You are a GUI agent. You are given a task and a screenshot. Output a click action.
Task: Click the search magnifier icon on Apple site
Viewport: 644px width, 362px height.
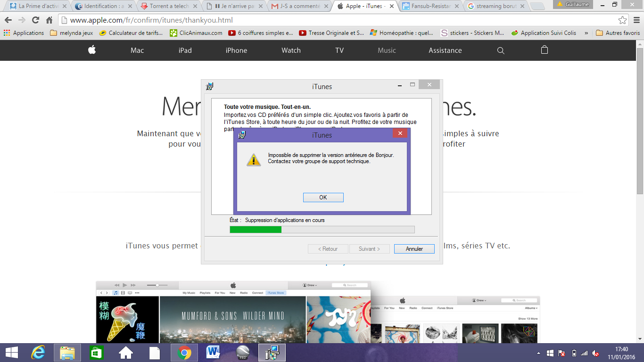pyautogui.click(x=501, y=50)
